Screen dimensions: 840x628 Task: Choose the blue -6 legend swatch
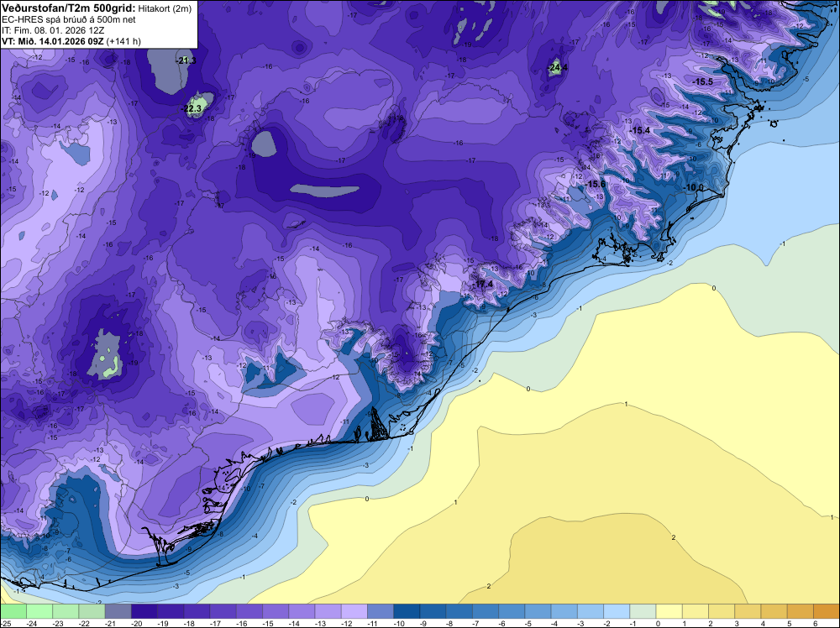(512, 611)
